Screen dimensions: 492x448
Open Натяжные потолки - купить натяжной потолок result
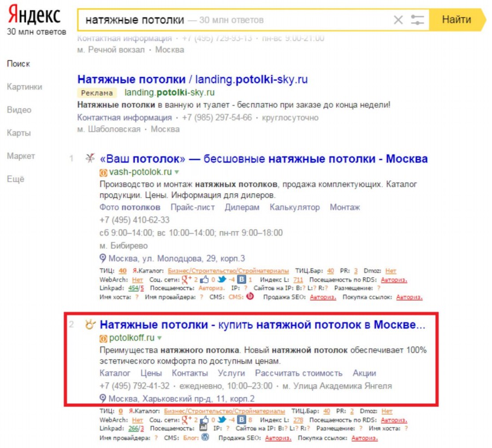click(262, 325)
